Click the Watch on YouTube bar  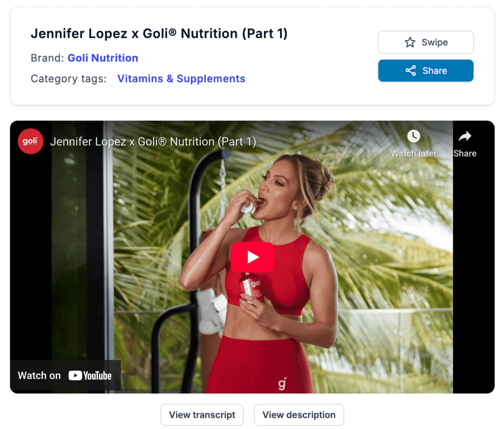[65, 376]
